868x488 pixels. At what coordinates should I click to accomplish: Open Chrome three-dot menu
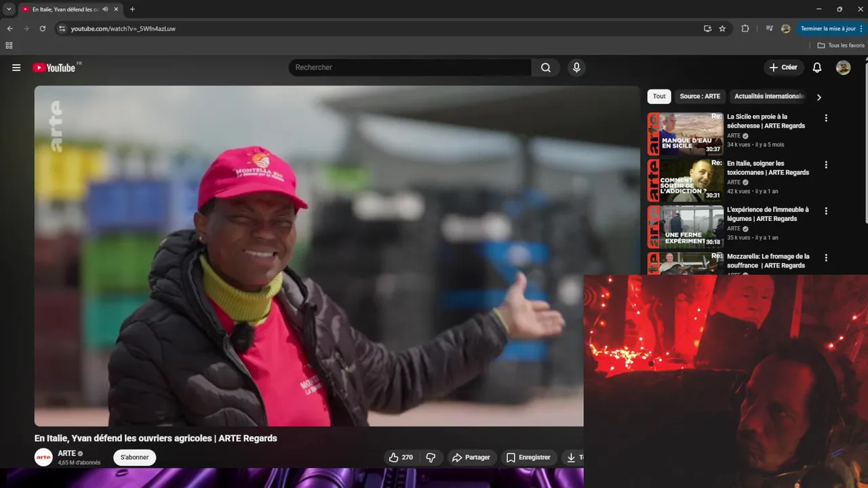pos(862,28)
